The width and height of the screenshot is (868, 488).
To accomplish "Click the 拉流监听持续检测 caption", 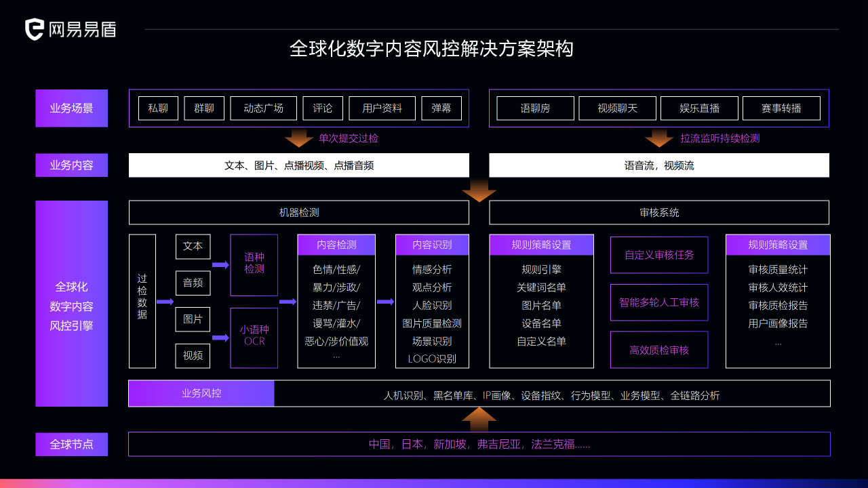I will [x=720, y=138].
